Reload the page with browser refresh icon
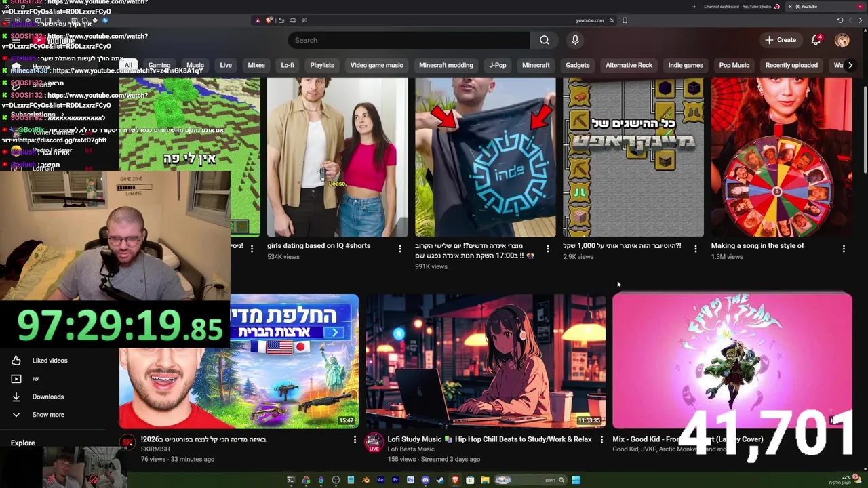This screenshot has height=488, width=868. click(x=840, y=20)
